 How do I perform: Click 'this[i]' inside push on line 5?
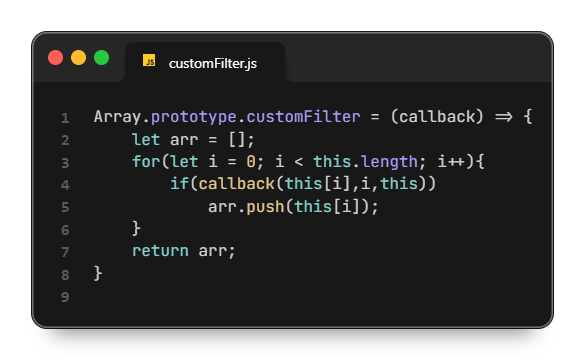(x=327, y=206)
